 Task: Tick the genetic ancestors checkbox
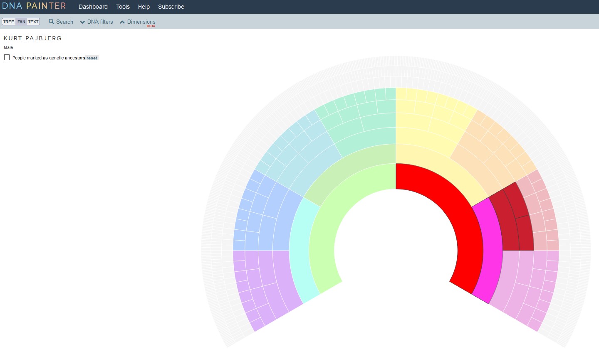7,58
